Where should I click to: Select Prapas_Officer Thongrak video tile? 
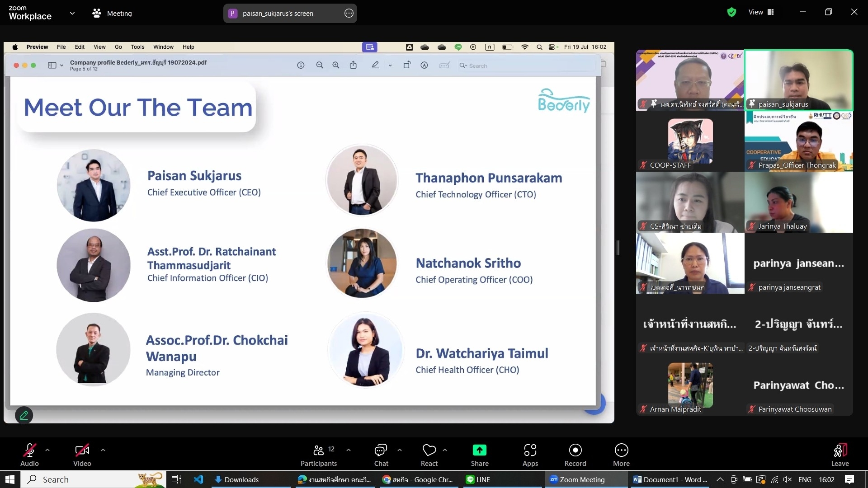point(799,141)
